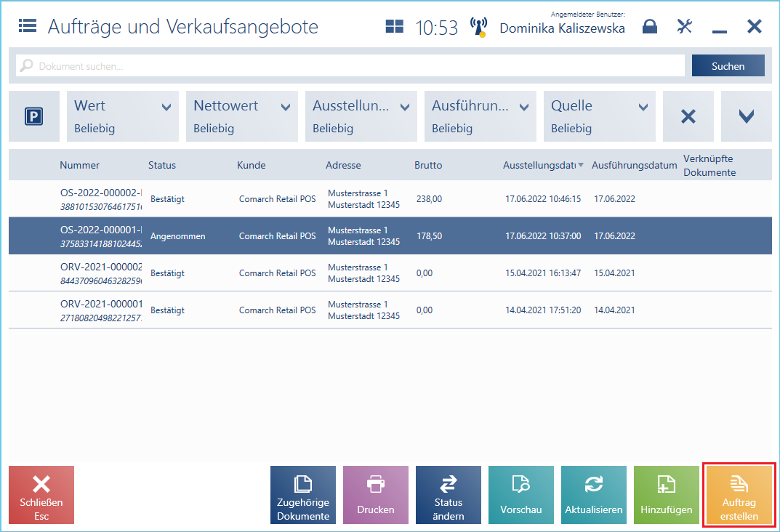Expand more filters with chevron button
The height and width of the screenshot is (532, 780).
tap(746, 116)
